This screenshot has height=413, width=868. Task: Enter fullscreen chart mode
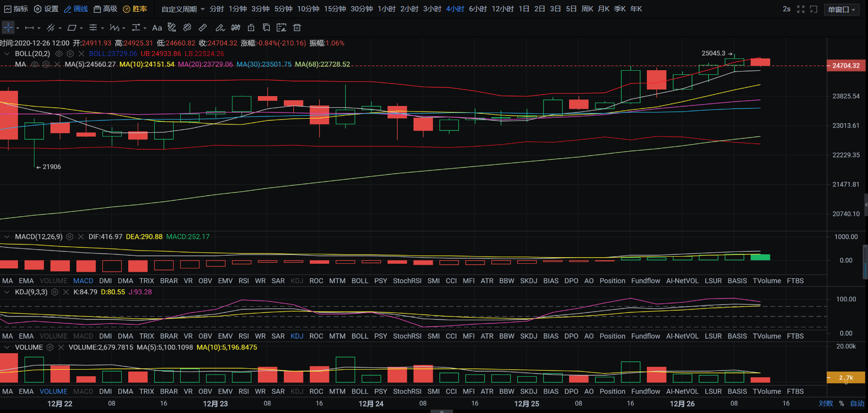coord(801,9)
